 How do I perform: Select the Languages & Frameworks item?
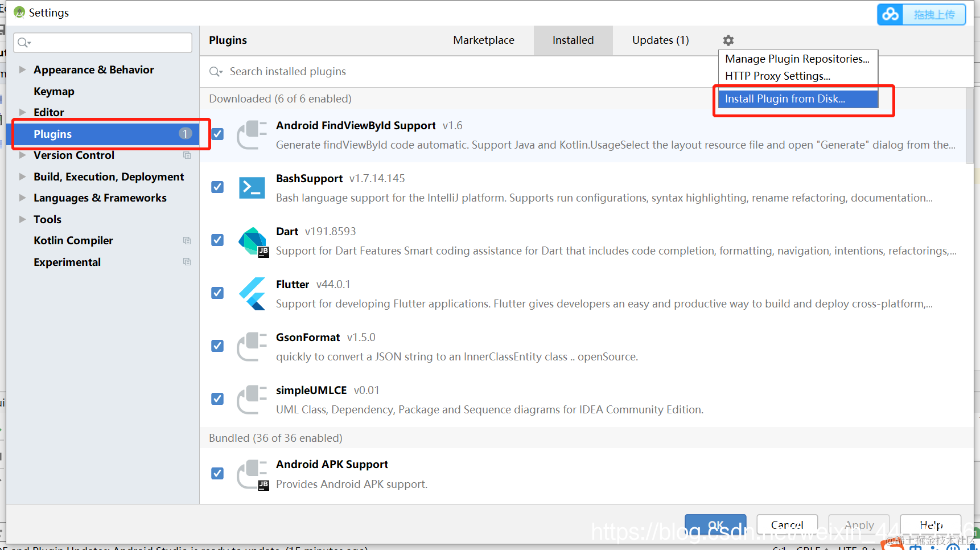tap(100, 198)
